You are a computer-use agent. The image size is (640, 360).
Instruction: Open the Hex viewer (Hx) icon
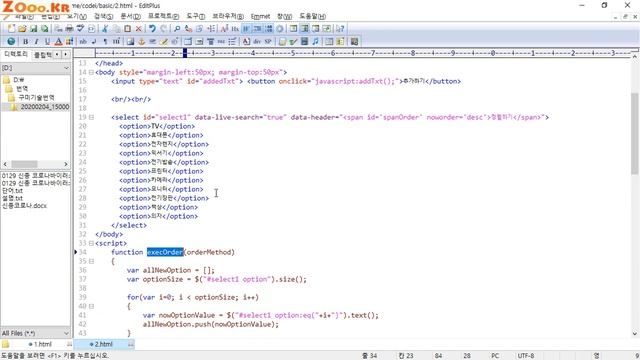[235, 29]
